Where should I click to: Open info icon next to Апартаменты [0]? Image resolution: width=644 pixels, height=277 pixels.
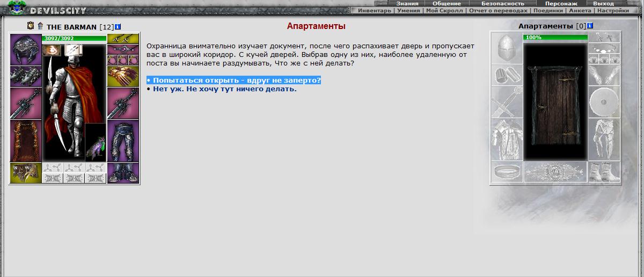pos(591,26)
